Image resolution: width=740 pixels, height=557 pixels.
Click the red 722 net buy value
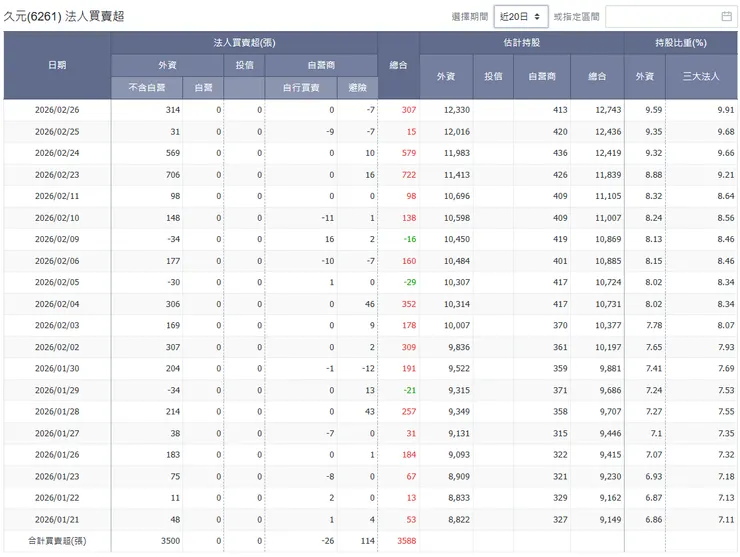409,175
